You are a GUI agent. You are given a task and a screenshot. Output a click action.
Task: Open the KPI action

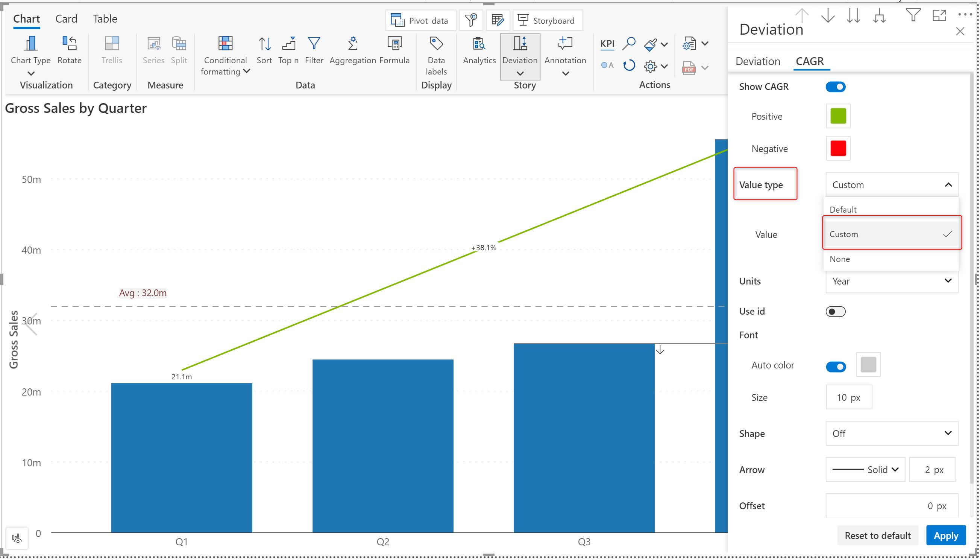607,44
